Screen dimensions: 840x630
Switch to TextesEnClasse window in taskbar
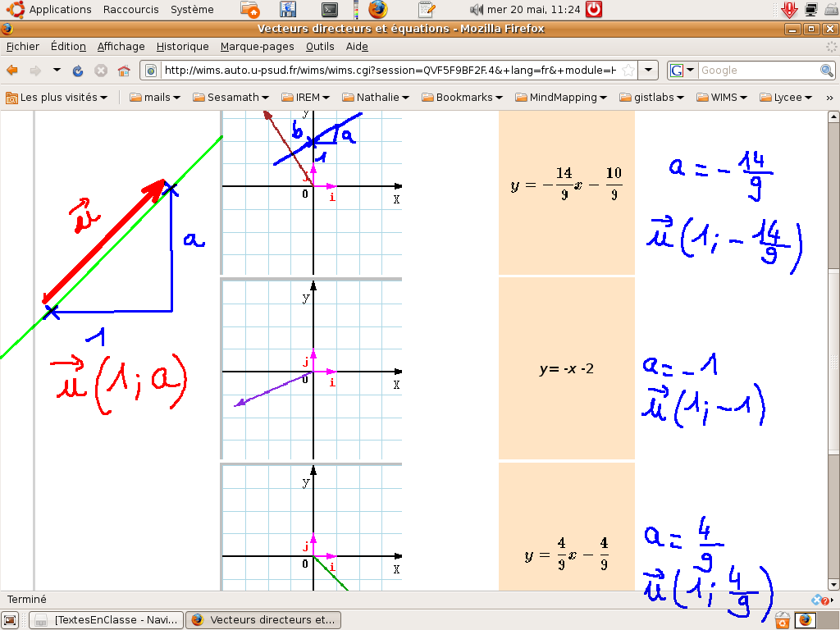pyautogui.click(x=107, y=620)
